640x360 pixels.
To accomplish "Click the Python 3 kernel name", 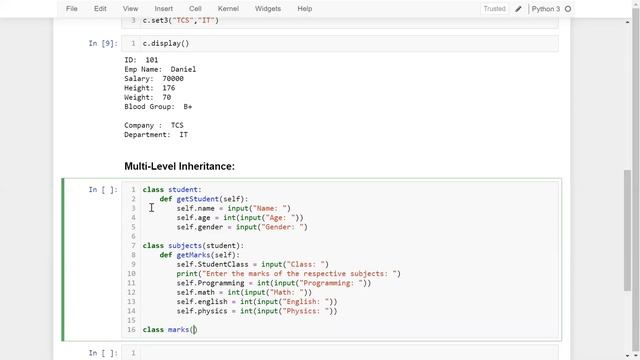I will (x=546, y=9).
